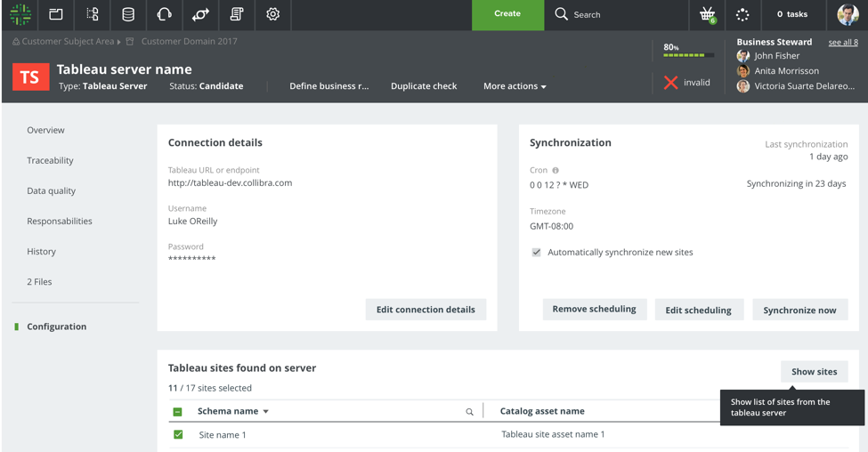868x452 pixels.
Task: Click Edit scheduling button
Action: pyautogui.click(x=699, y=310)
